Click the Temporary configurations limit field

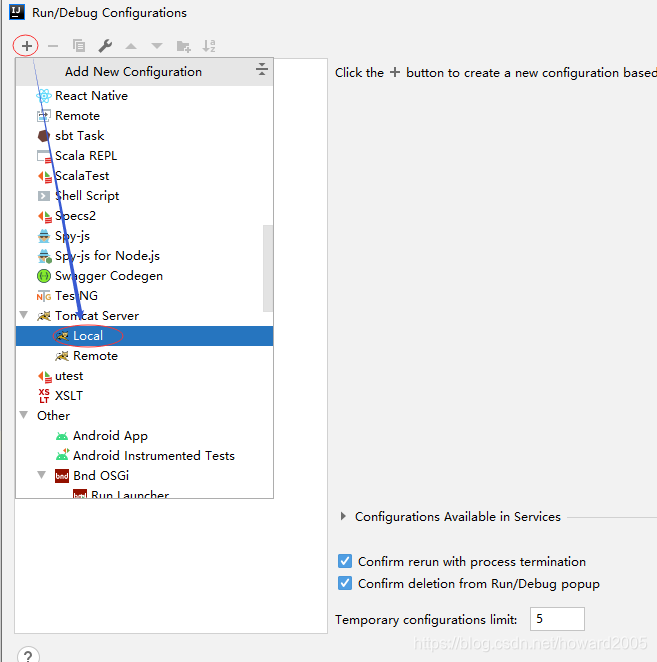557,619
